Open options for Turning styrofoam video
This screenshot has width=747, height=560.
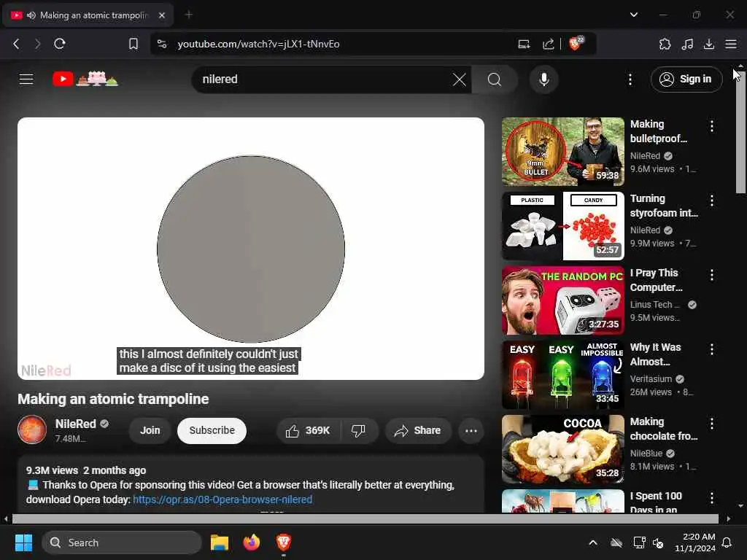[712, 201]
